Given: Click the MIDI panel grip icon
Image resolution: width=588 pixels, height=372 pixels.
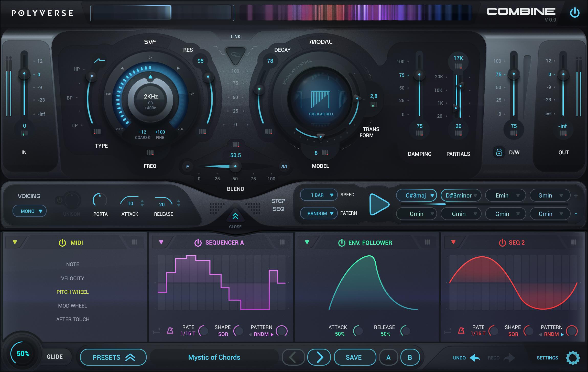Looking at the screenshot, I should 135,242.
